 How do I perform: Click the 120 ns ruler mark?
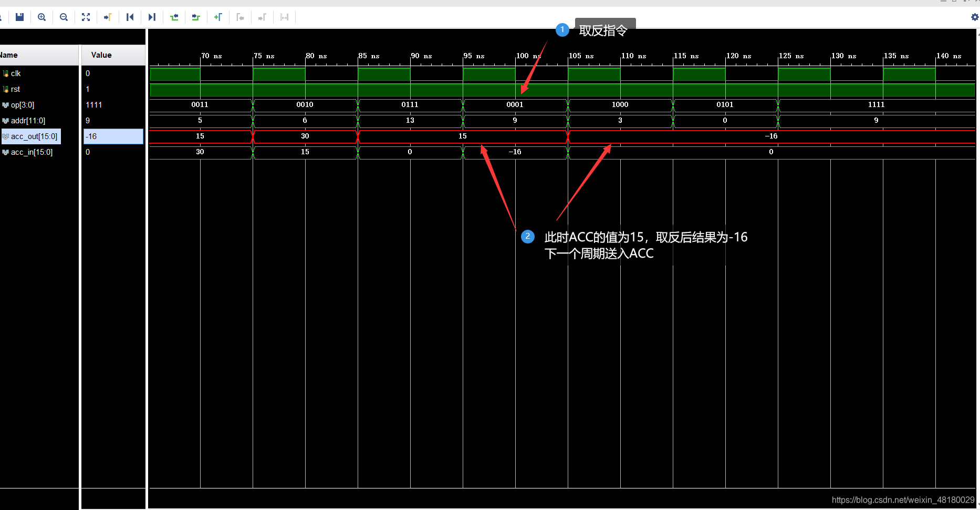(x=739, y=56)
